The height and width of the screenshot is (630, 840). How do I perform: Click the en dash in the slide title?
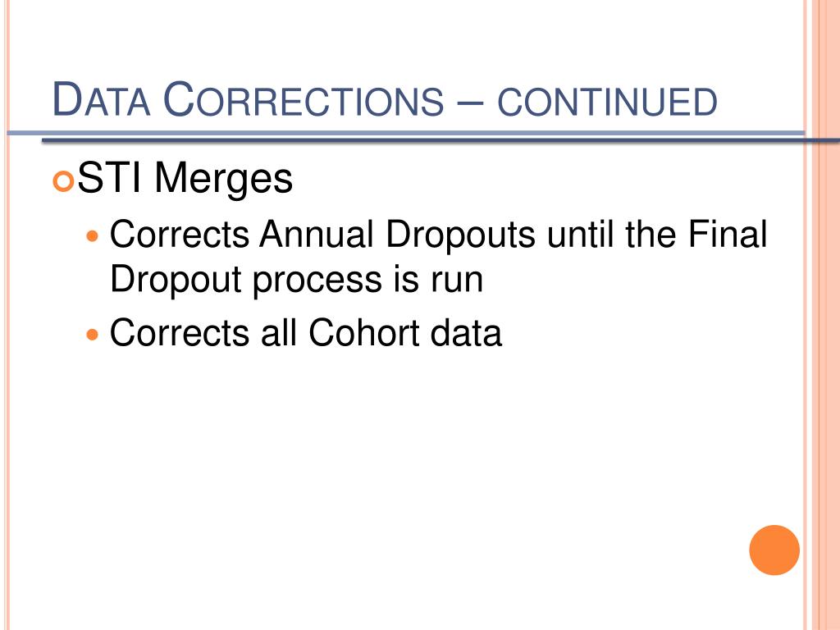(471, 103)
